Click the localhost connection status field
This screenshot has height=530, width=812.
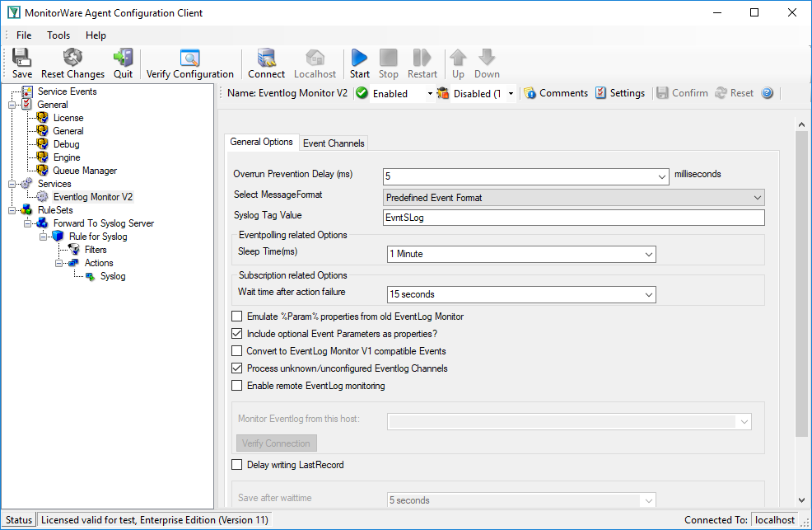[x=775, y=520]
